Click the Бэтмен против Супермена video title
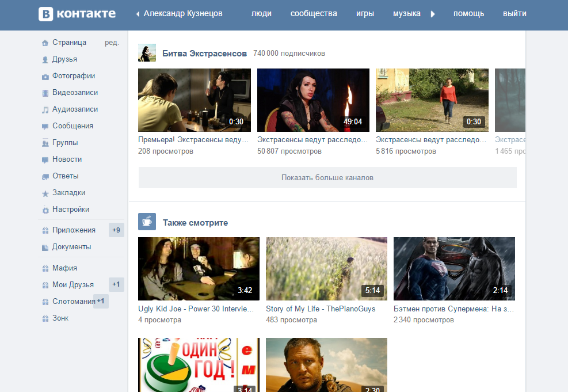 pos(454,309)
